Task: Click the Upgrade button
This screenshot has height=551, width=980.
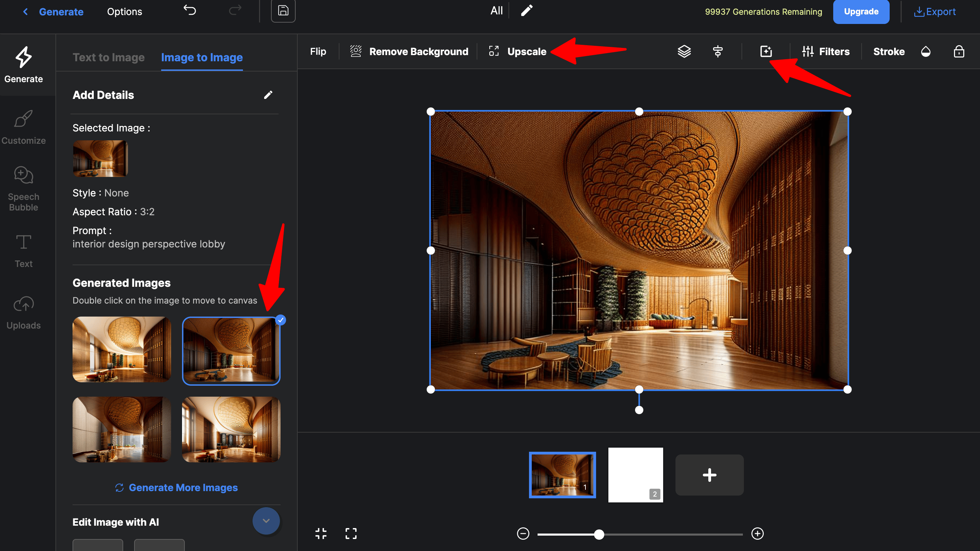Action: point(861,12)
